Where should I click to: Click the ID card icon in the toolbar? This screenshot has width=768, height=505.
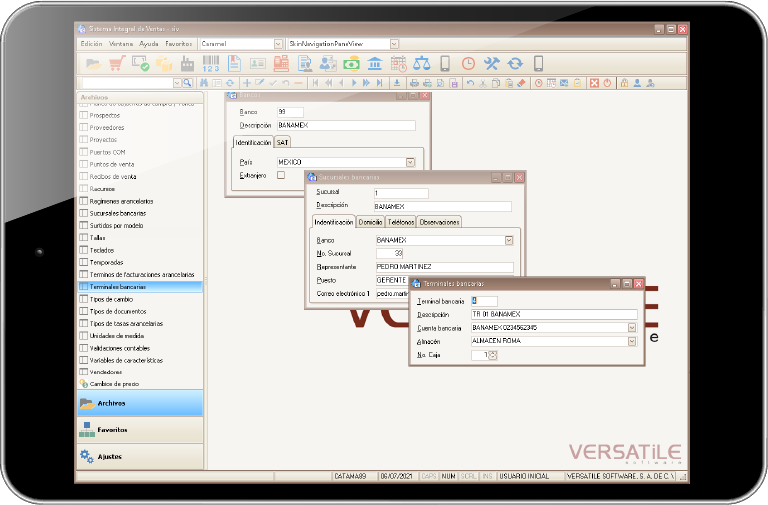(258, 64)
